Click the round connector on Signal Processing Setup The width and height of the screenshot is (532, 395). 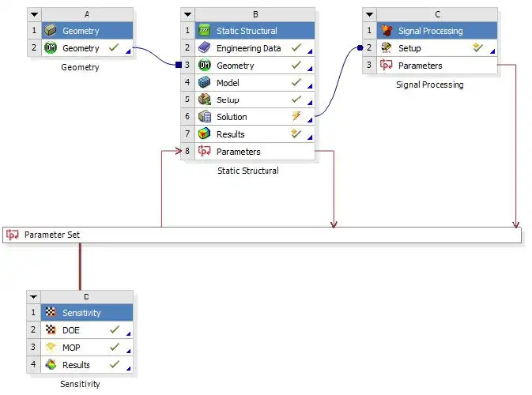point(360,48)
